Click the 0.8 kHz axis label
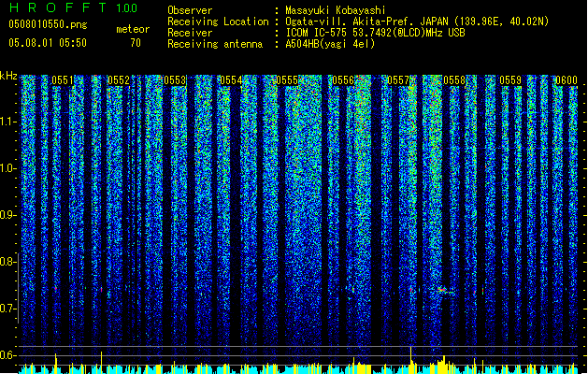This screenshot has width=588, height=374. 7,262
